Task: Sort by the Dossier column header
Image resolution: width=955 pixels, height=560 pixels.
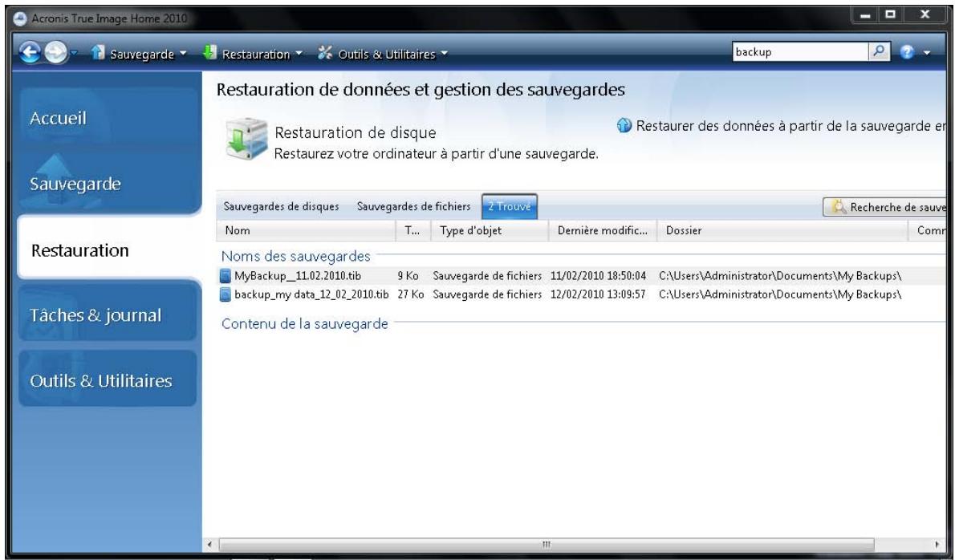Action: 782,230
